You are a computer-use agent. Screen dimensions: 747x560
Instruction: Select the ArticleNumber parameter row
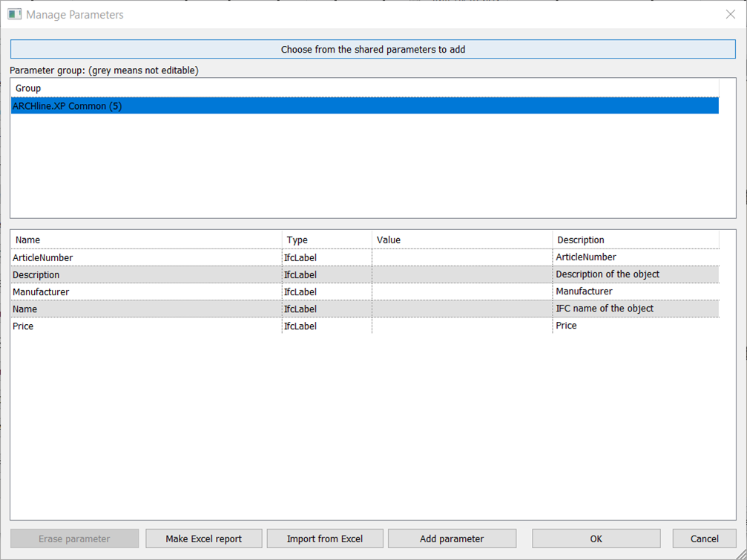pyautogui.click(x=43, y=257)
